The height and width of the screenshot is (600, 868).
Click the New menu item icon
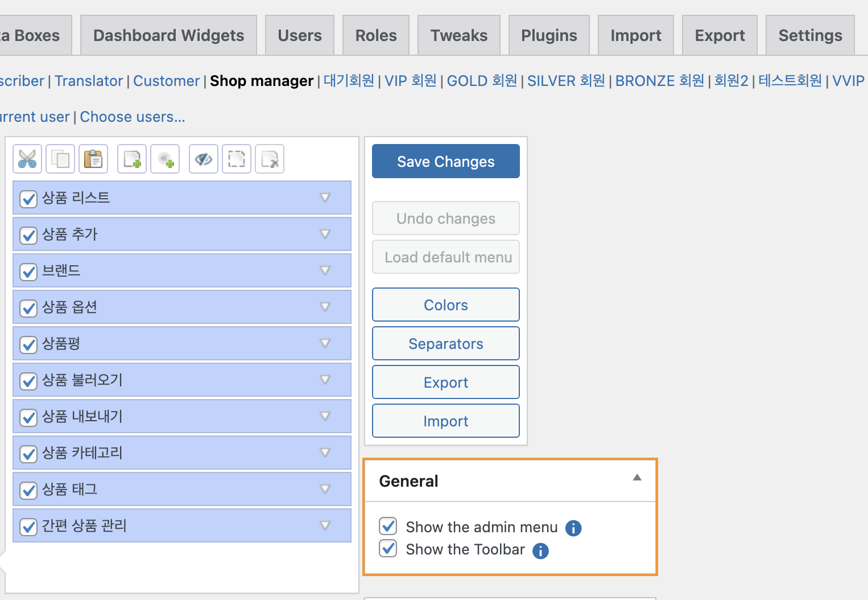point(132,159)
